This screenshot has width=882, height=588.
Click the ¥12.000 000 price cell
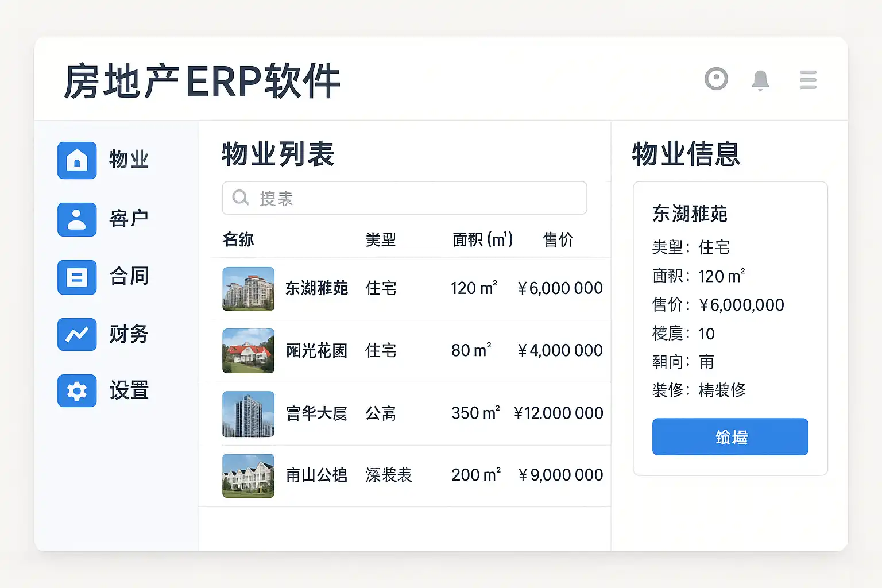point(558,413)
